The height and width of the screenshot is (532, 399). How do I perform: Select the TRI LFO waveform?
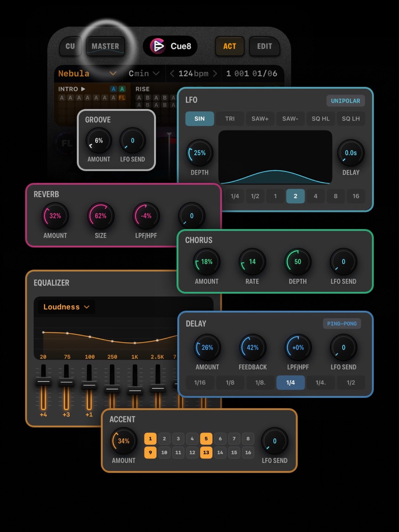click(x=230, y=119)
